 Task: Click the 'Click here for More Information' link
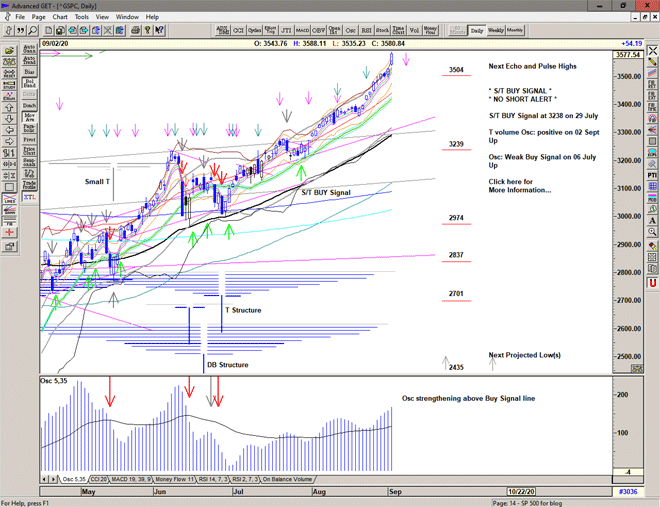coord(519,186)
